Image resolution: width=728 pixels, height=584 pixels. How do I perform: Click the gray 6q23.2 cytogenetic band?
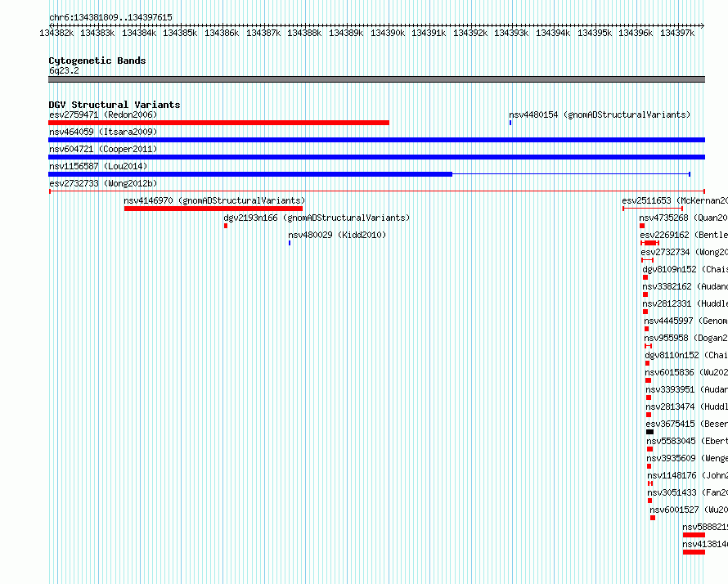click(376, 79)
